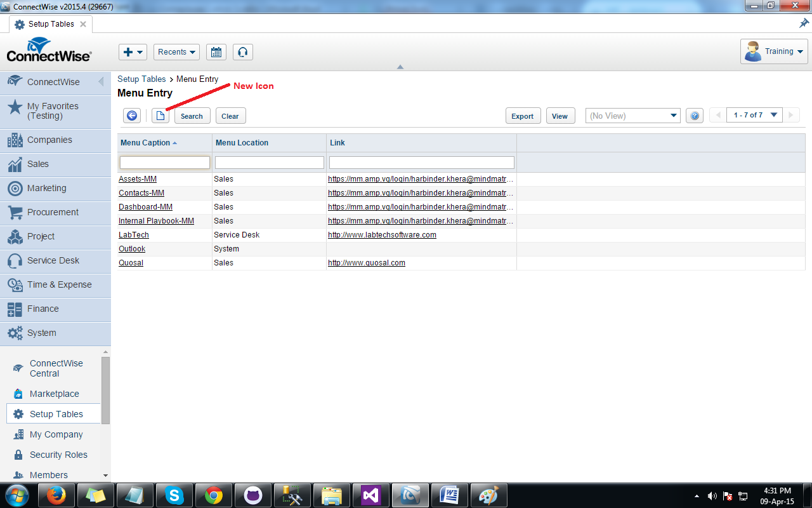Screen dimensions: 812x508
Task: Focus the Menu Caption filter field
Action: click(165, 163)
